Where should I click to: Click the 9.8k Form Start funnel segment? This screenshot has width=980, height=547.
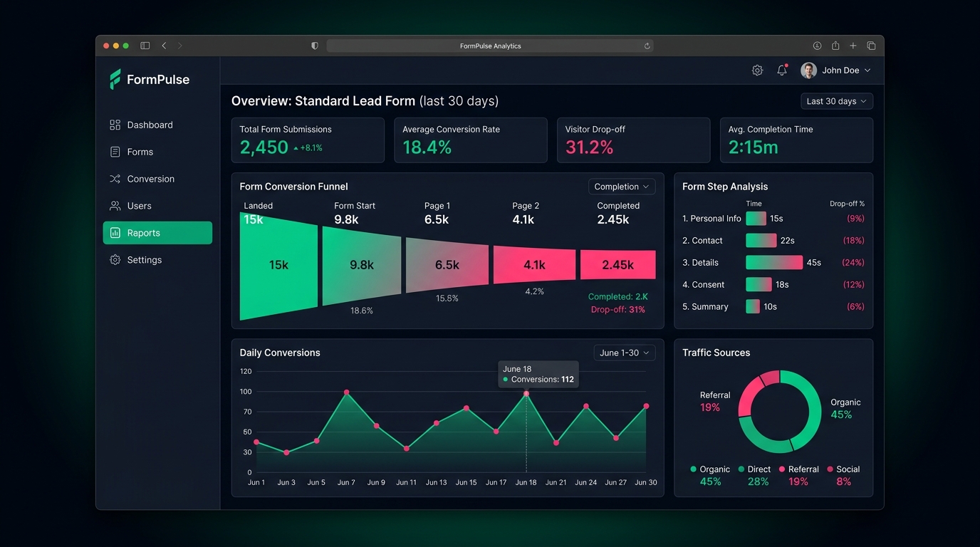pyautogui.click(x=362, y=266)
